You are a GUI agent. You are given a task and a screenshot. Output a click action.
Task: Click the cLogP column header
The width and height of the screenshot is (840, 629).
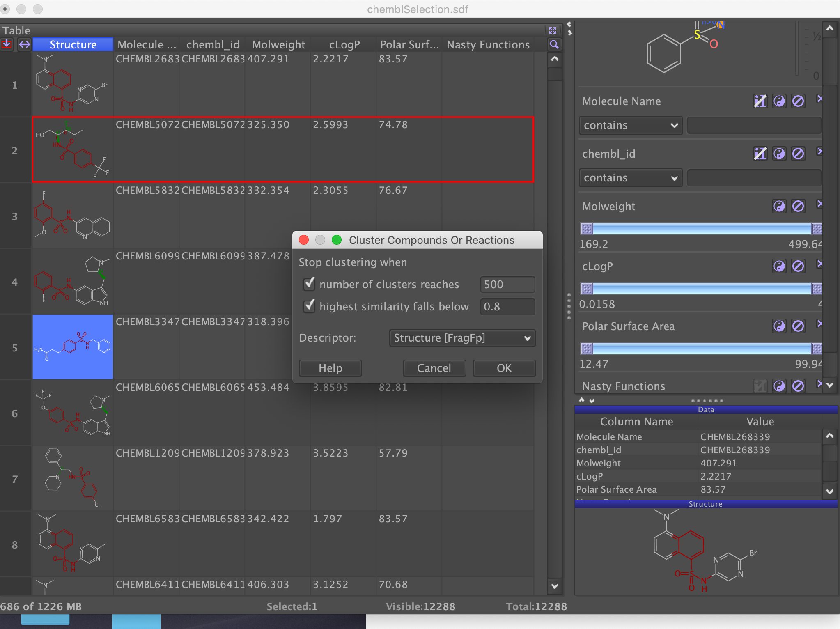pos(344,44)
